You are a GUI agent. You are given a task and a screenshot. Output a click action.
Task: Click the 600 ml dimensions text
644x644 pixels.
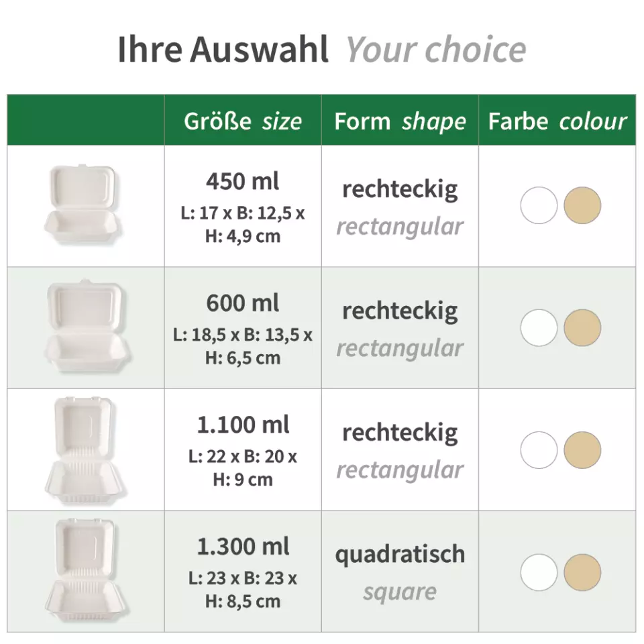243,346
